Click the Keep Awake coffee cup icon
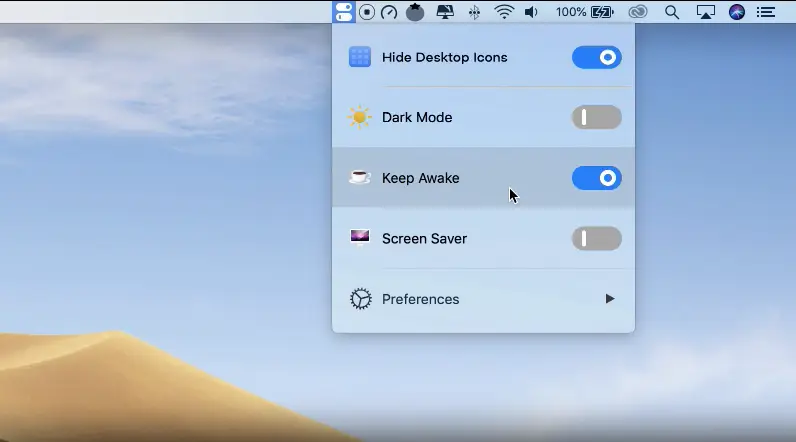 (x=359, y=177)
